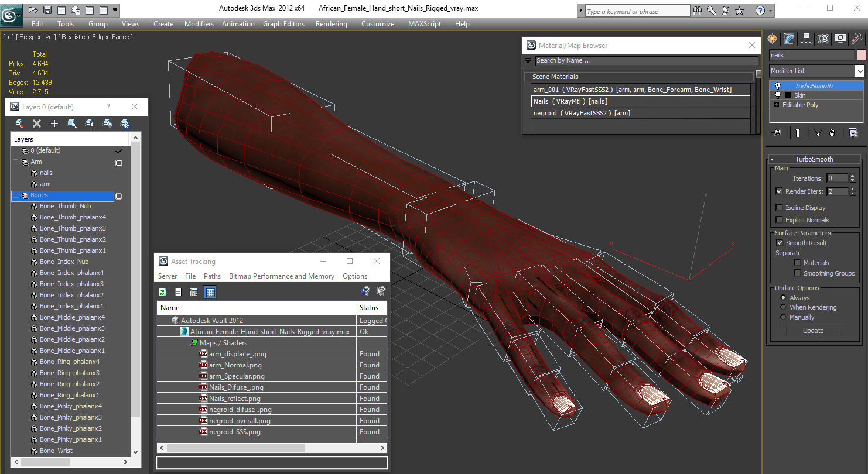
Task: Open Configure Modifier Sets icon
Action: click(853, 133)
